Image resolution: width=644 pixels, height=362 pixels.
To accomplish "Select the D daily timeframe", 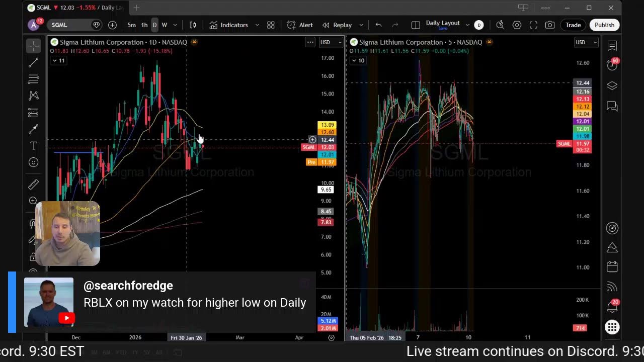I will click(x=154, y=25).
